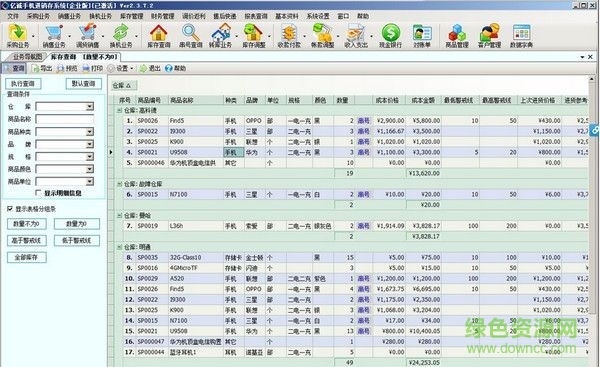Viewport: 600px width, 367px height.
Task: Click SP0022 cell in row 2
Action: [152, 131]
